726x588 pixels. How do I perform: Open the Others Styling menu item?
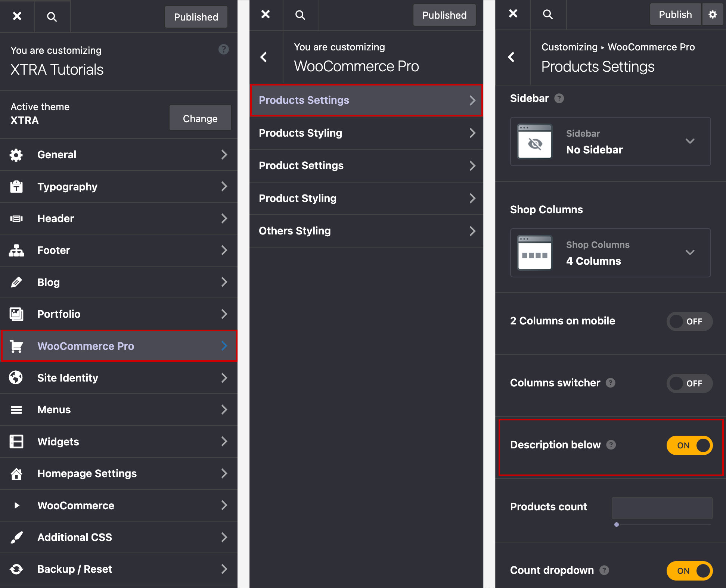[366, 231]
